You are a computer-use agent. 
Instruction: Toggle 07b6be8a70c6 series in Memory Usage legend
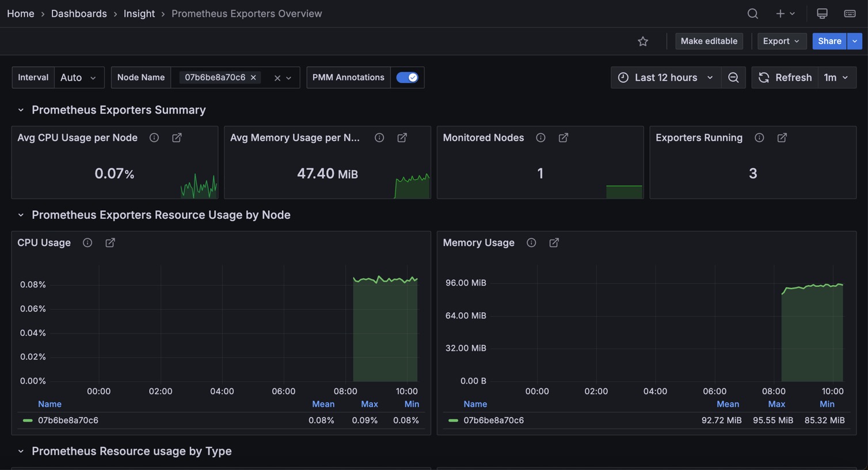[x=493, y=420]
